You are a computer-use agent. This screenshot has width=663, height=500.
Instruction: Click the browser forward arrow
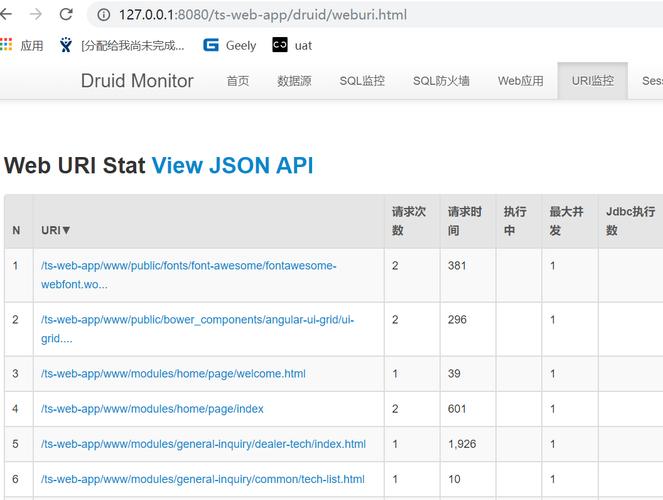click(36, 14)
